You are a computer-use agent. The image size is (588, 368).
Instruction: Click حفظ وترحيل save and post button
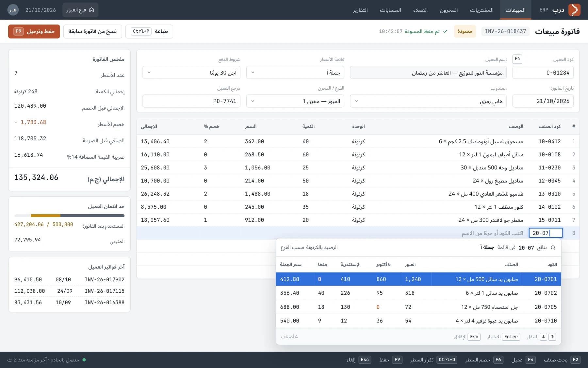click(34, 31)
